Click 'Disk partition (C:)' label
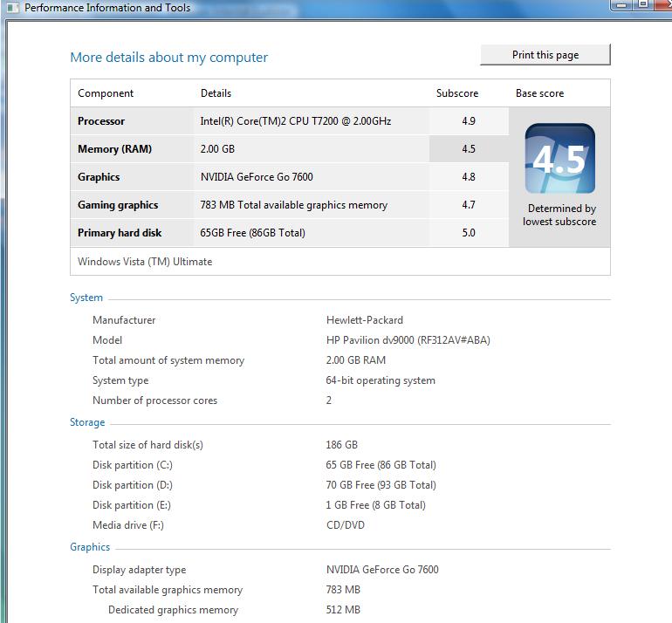Image resolution: width=672 pixels, height=623 pixels. coord(133,465)
